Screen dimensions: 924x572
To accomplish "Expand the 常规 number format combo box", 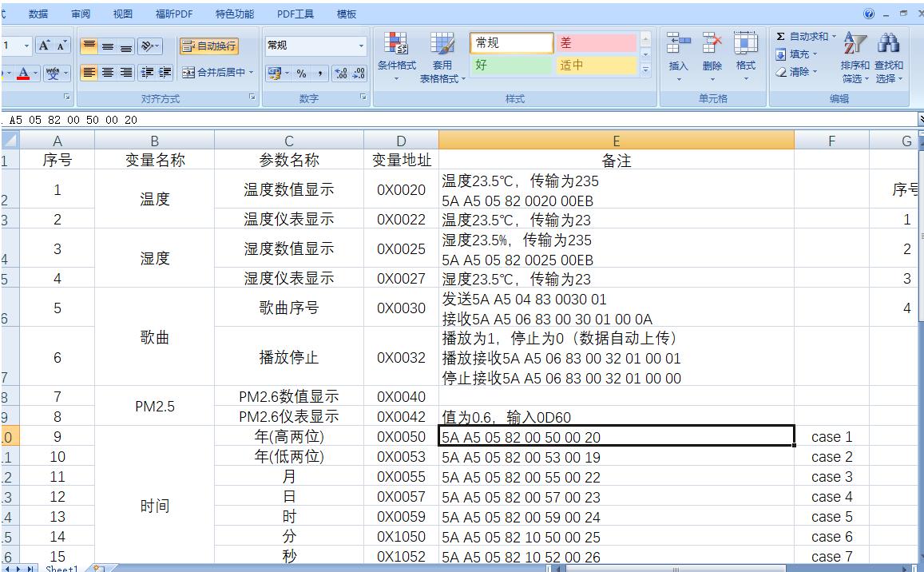I will pos(361,46).
